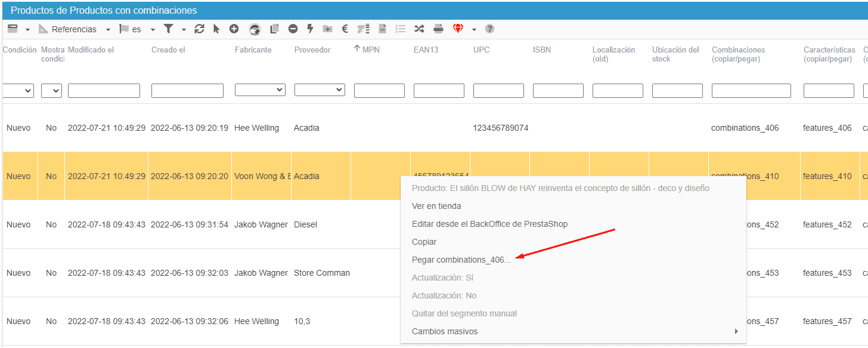Click the EAN13 filter input field

coord(439,91)
